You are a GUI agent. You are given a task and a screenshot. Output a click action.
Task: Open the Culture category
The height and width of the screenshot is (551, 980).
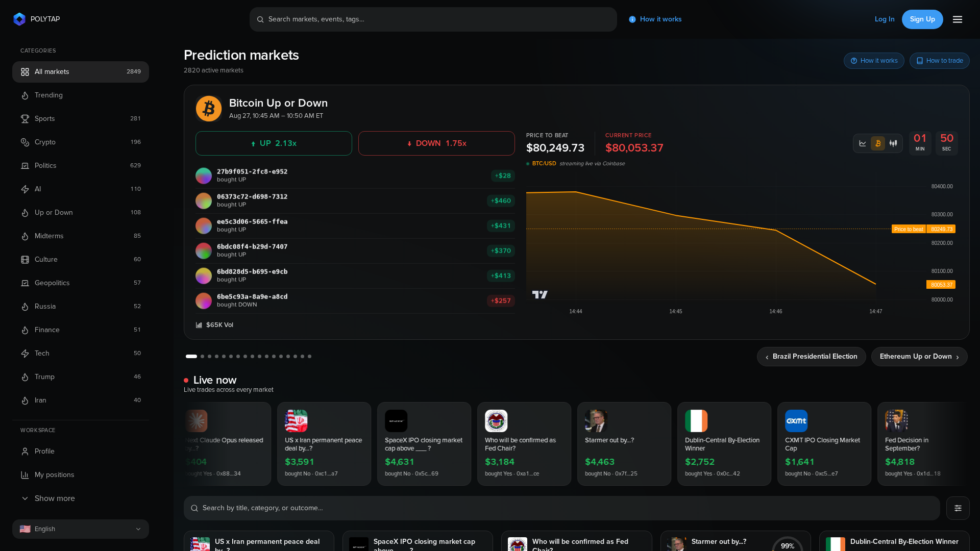(x=81, y=260)
